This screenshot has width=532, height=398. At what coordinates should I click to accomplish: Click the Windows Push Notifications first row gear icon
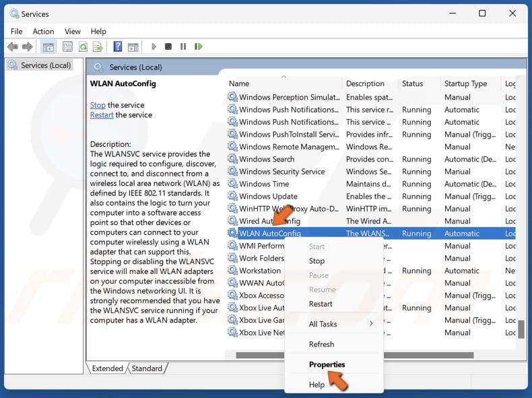tap(232, 109)
